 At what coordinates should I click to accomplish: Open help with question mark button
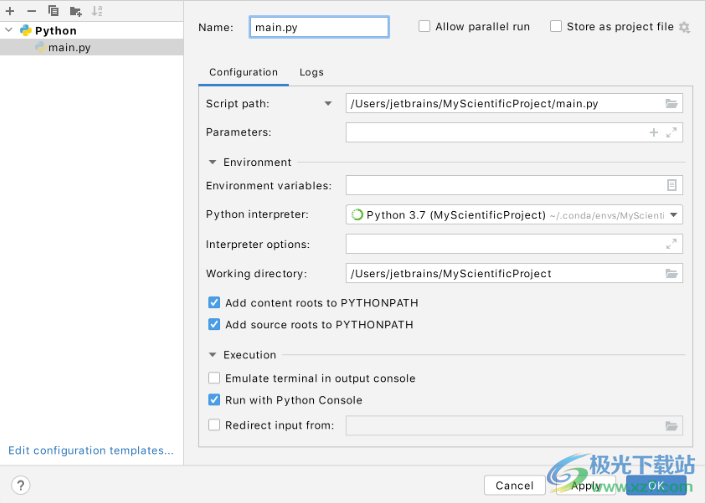pyautogui.click(x=21, y=485)
